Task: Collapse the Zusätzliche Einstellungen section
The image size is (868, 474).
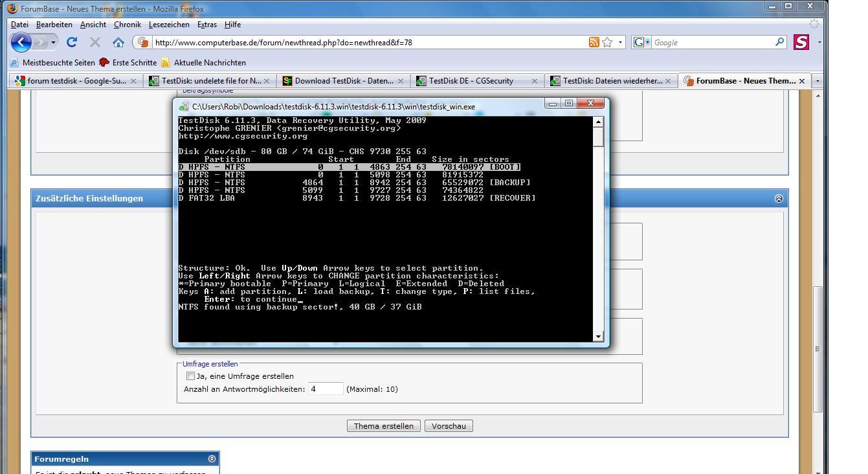Action: click(x=779, y=199)
